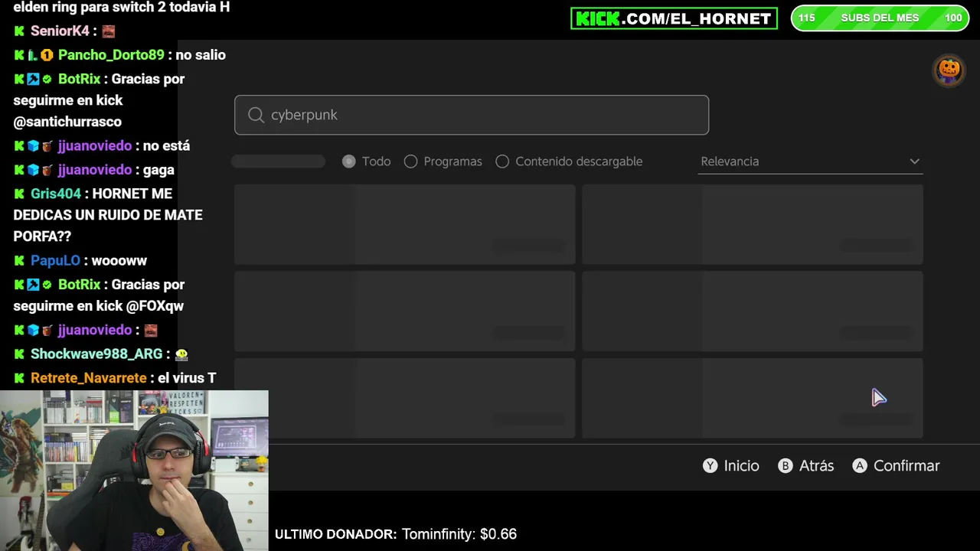Click verified badge next to first BotRix
The image size is (980, 551).
[x=47, y=79]
